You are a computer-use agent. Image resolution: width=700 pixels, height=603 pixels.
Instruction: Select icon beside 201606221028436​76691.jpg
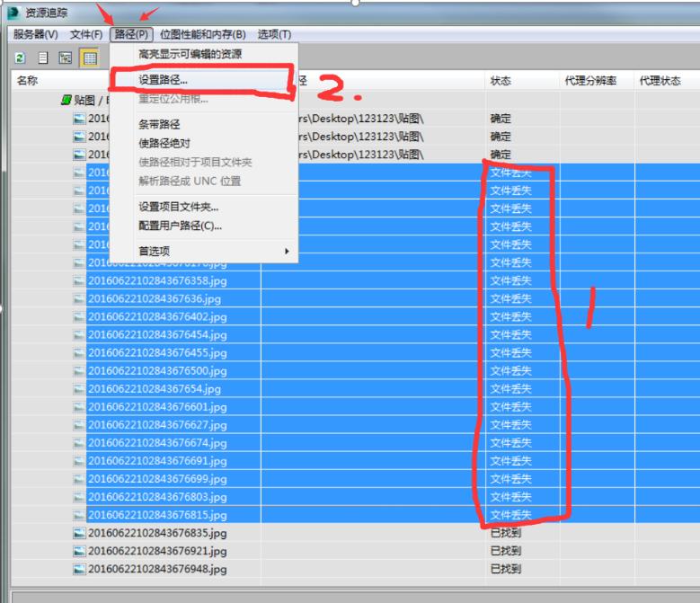click(x=79, y=461)
